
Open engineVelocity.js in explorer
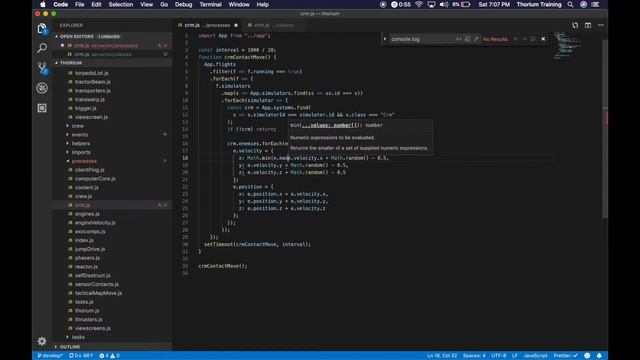pos(95,222)
